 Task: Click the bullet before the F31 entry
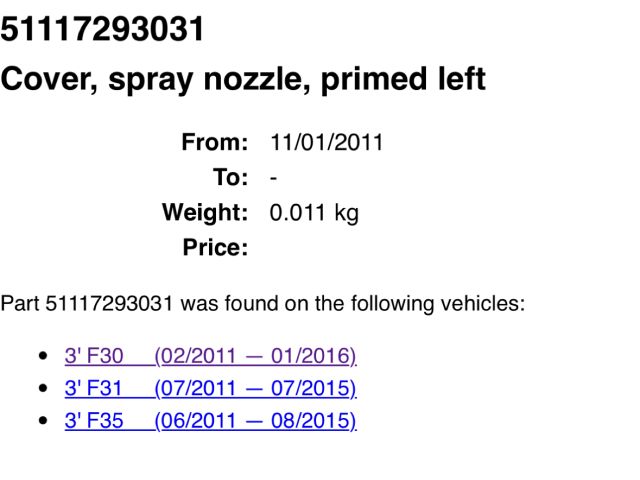pyautogui.click(x=42, y=388)
